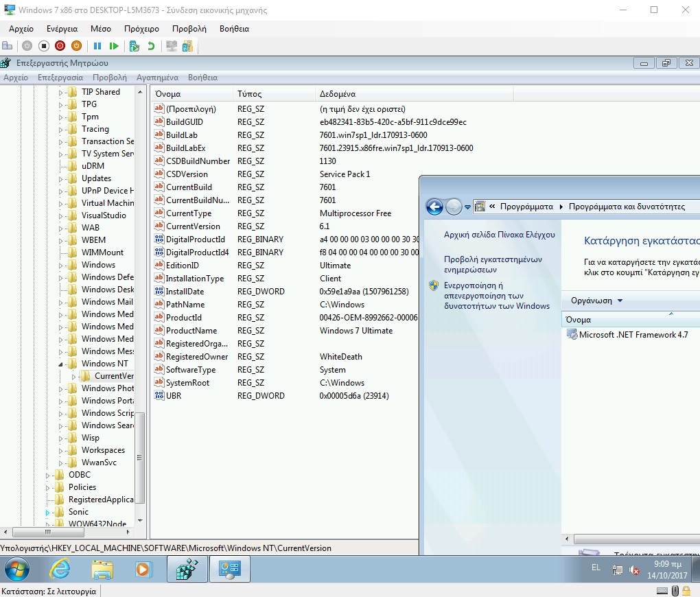Click the Προγράμματα breadcrumb in the address bar

pyautogui.click(x=526, y=207)
